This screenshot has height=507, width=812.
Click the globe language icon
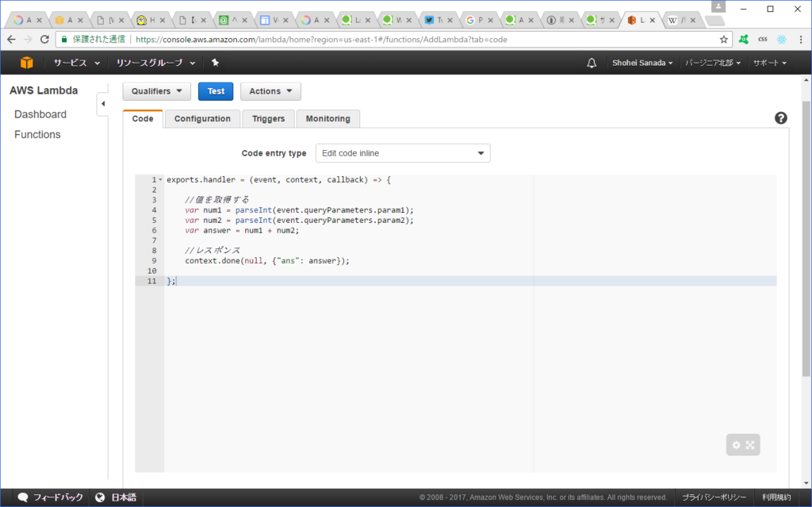100,497
